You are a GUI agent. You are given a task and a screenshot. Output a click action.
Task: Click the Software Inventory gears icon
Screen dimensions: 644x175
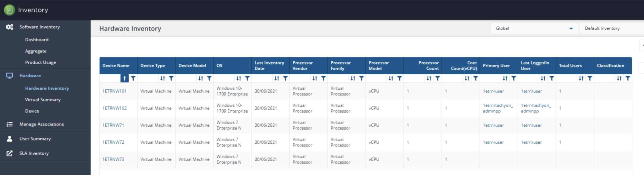(10, 27)
